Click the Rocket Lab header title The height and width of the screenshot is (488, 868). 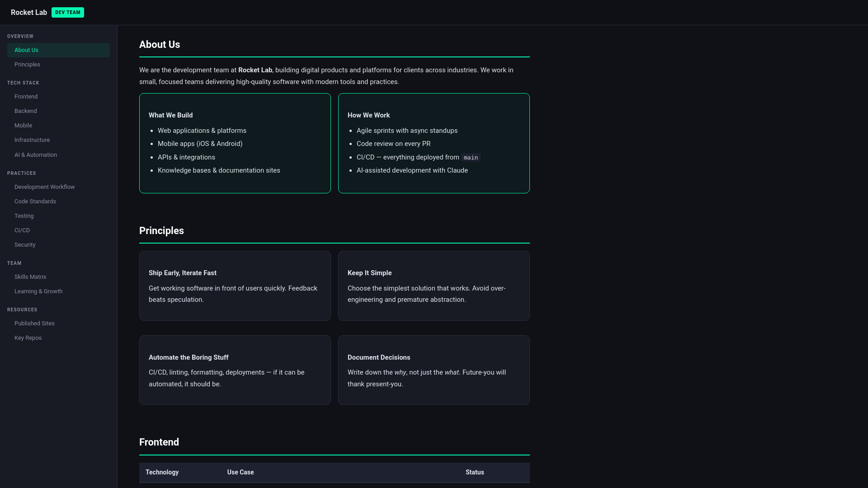point(29,13)
